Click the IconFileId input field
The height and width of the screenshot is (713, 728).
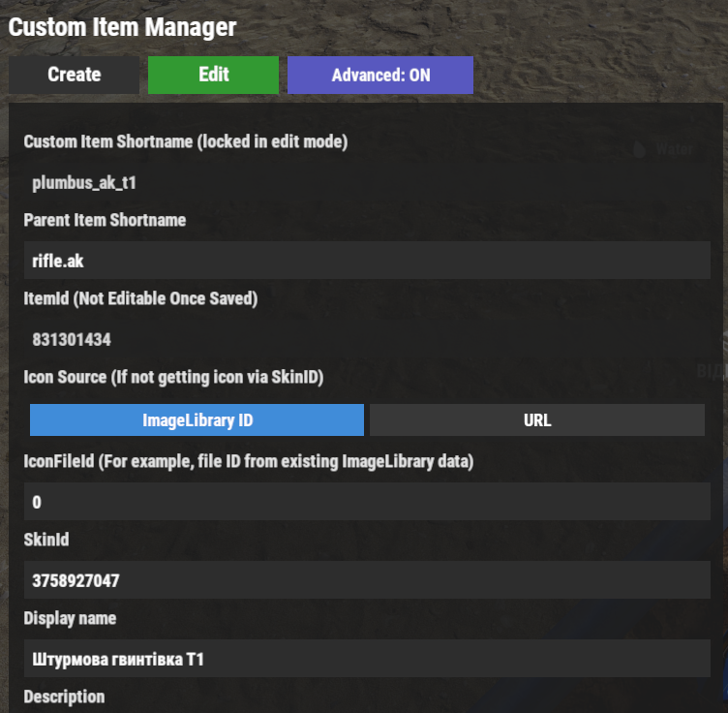tap(367, 501)
